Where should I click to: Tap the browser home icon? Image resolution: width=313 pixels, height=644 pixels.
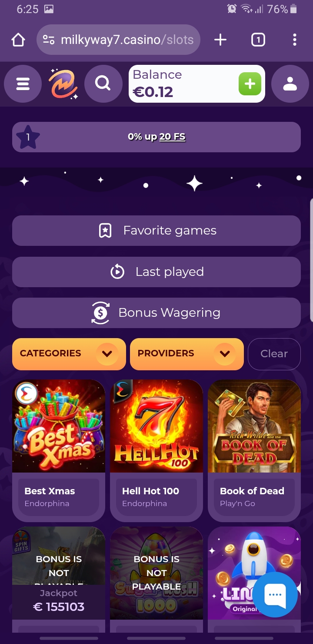(18, 40)
